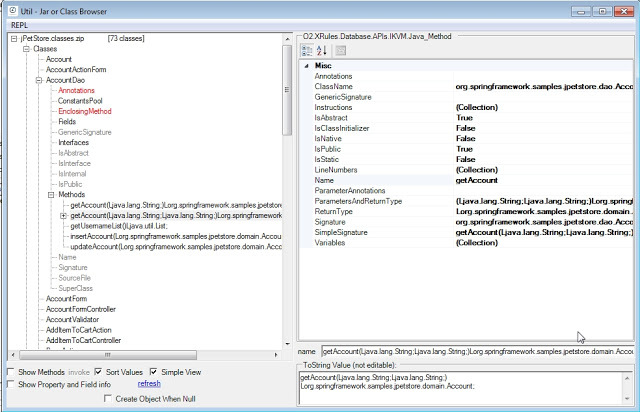This screenshot has width=640, height=412.
Task: Check Create Object When Null option
Action: click(x=106, y=398)
